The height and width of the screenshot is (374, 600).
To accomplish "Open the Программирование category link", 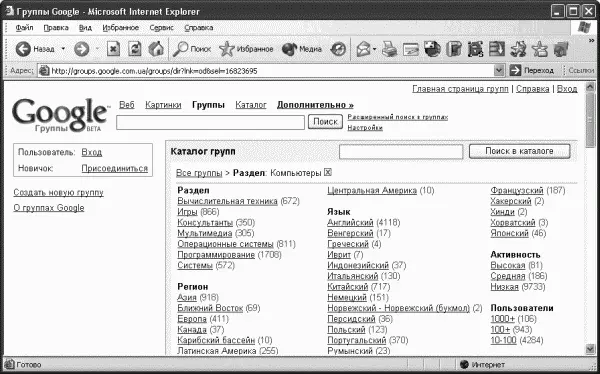I will [216, 255].
